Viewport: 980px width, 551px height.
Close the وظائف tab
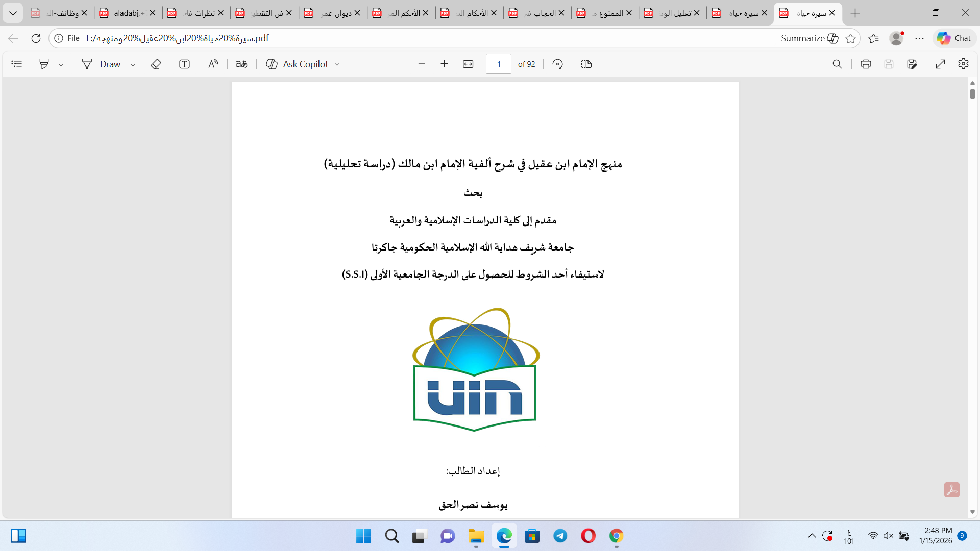[84, 13]
